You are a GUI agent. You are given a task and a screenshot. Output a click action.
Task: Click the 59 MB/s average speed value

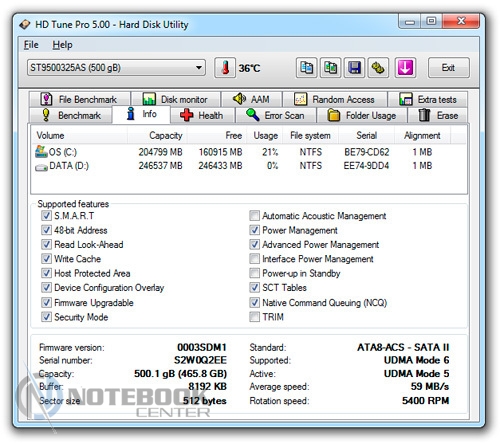click(430, 386)
